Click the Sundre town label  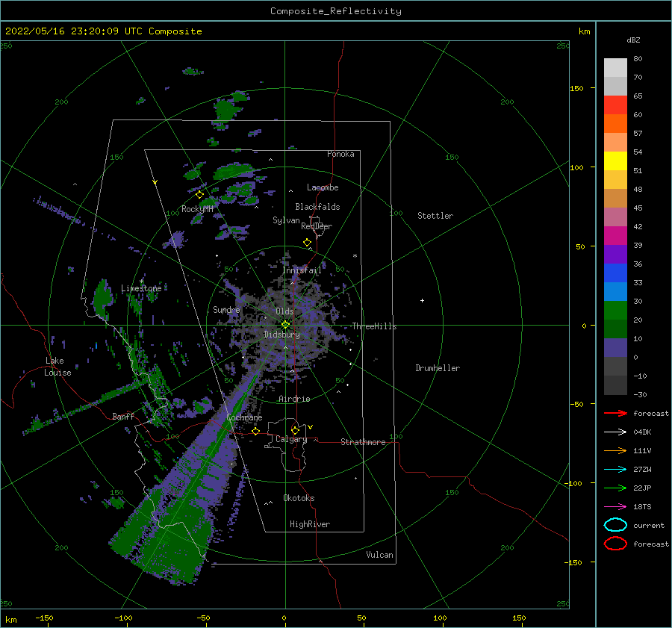pos(226,310)
